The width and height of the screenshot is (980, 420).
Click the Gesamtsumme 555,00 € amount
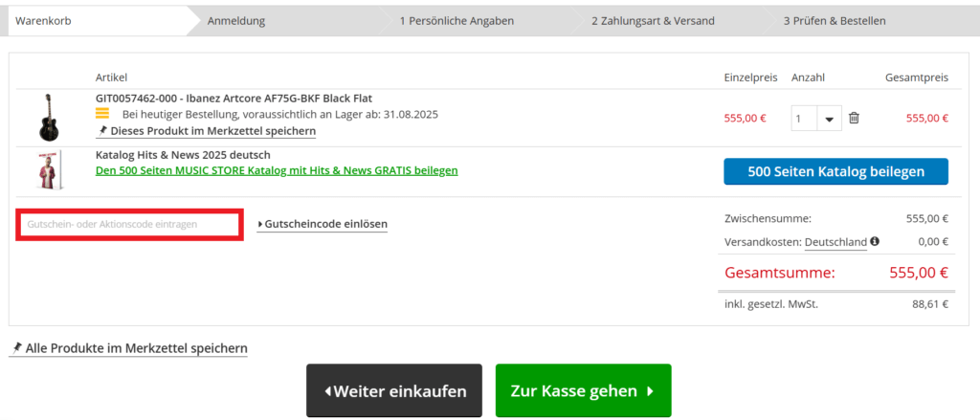coord(918,273)
